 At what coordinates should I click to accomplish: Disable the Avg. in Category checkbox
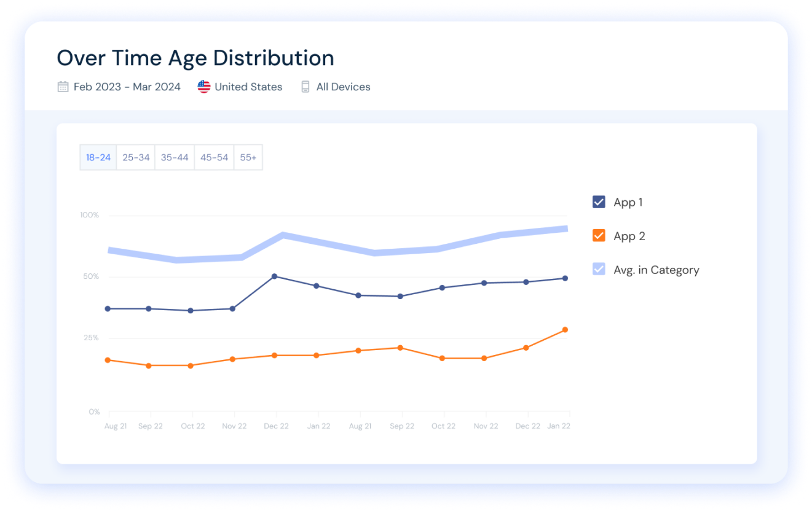[599, 269]
